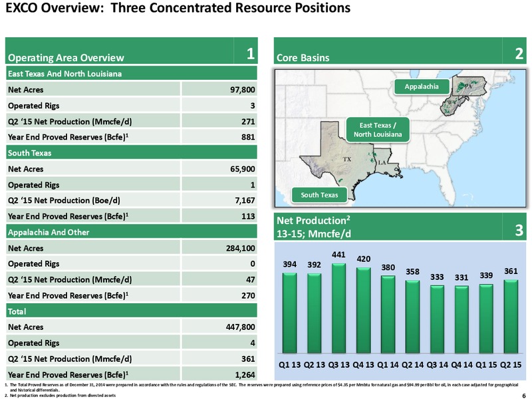Click the 'East Texas And North Louisiana' section row
Image resolution: width=532 pixels, height=399 pixels.
coord(131,73)
